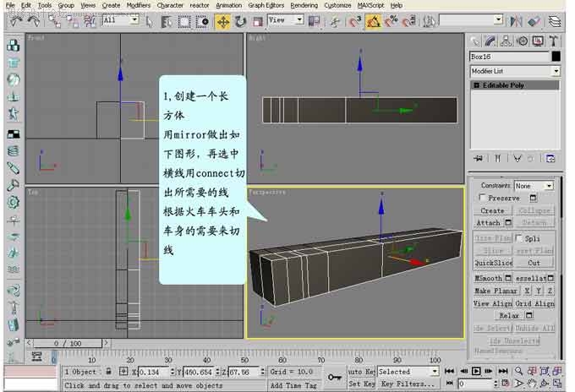This screenshot has height=392, width=575.
Task: Click the Pan hand viewport icon
Action: (532, 384)
